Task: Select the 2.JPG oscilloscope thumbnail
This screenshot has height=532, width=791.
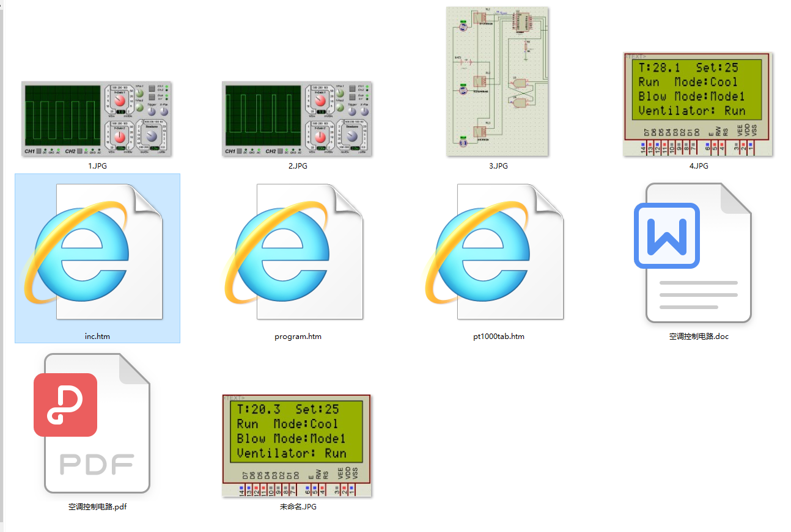Action: coord(297,118)
